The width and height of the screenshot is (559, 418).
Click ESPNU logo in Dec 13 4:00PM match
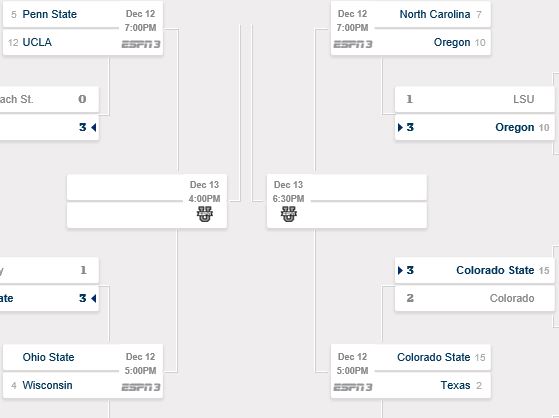[x=205, y=214]
